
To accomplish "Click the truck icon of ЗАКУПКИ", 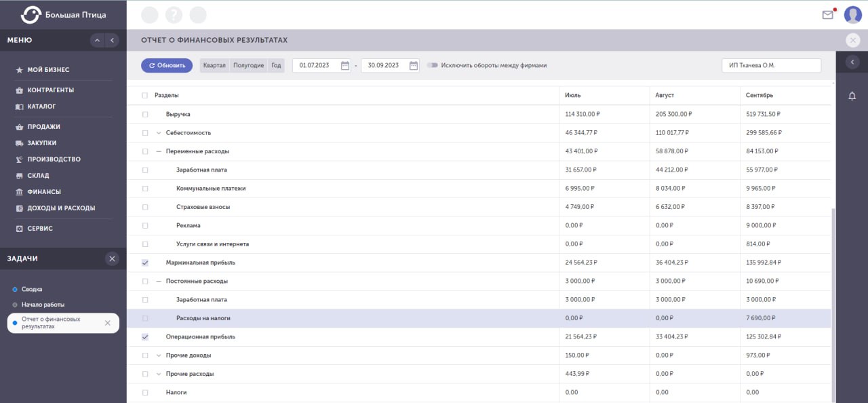I will coord(19,143).
